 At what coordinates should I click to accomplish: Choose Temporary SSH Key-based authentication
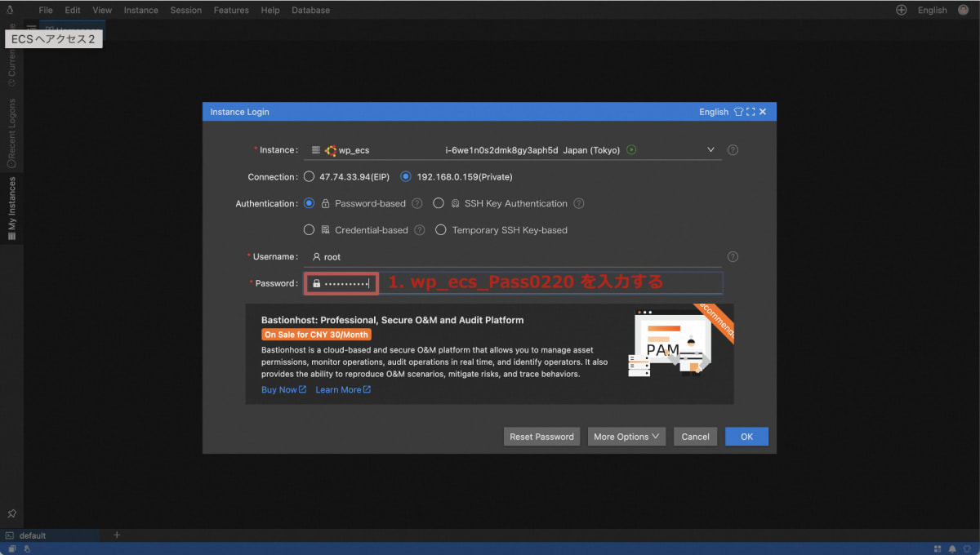pyautogui.click(x=441, y=230)
